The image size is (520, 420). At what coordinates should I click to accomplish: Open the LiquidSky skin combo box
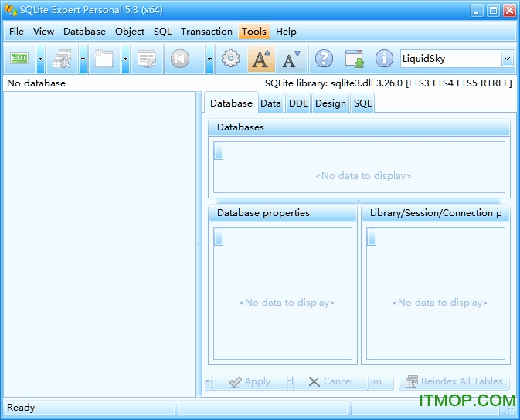coord(457,59)
